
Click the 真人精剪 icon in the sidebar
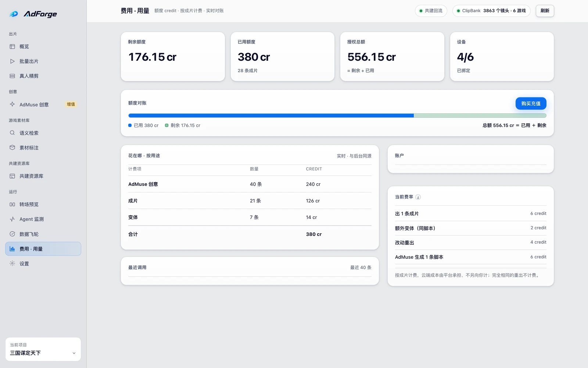(x=12, y=76)
